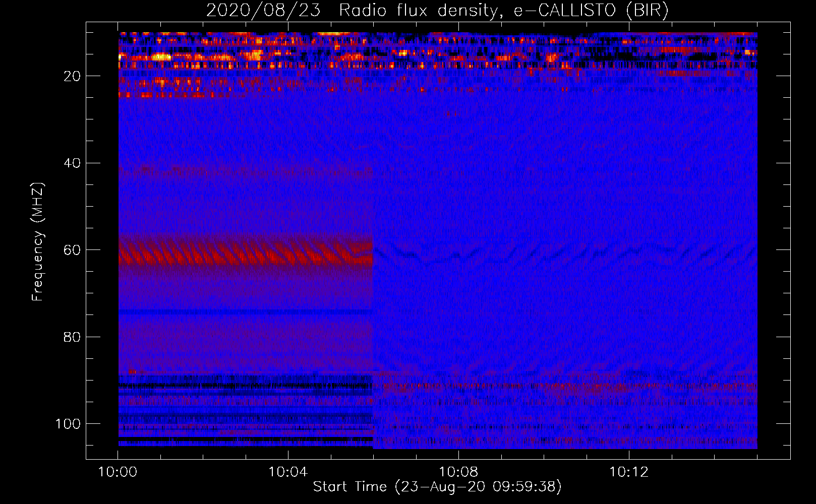
Task: Click the '10:08' time tick label
Action: [x=458, y=472]
